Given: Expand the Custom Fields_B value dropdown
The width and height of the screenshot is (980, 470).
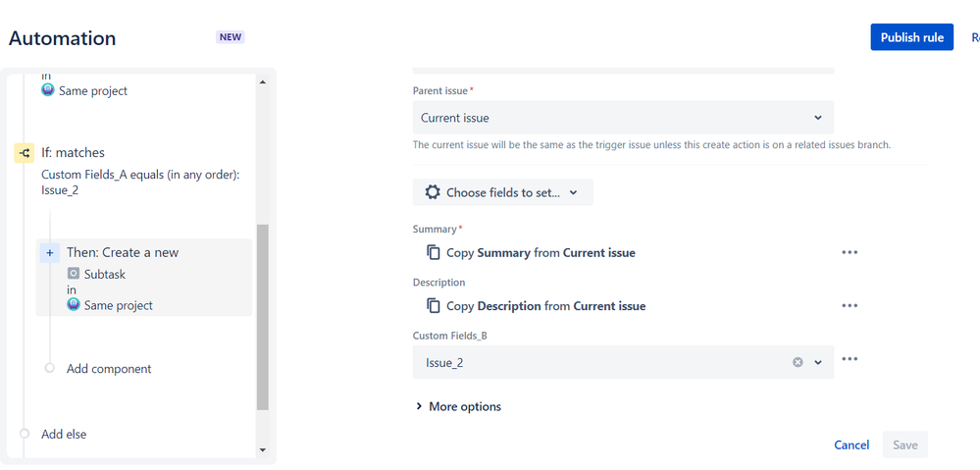Looking at the screenshot, I should 818,362.
